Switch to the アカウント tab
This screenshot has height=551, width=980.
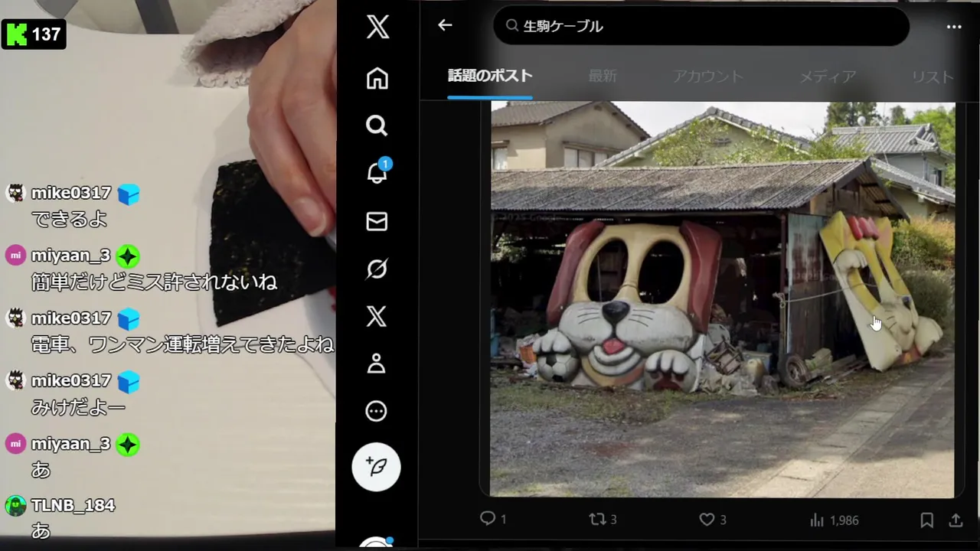(x=708, y=77)
